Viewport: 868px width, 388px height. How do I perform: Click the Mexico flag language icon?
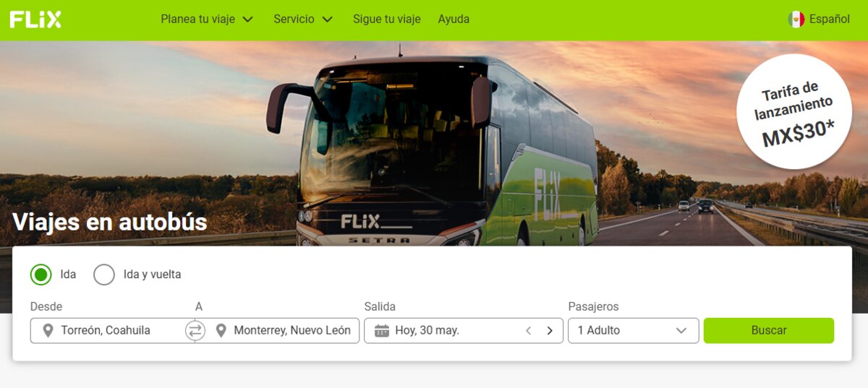[x=796, y=20]
